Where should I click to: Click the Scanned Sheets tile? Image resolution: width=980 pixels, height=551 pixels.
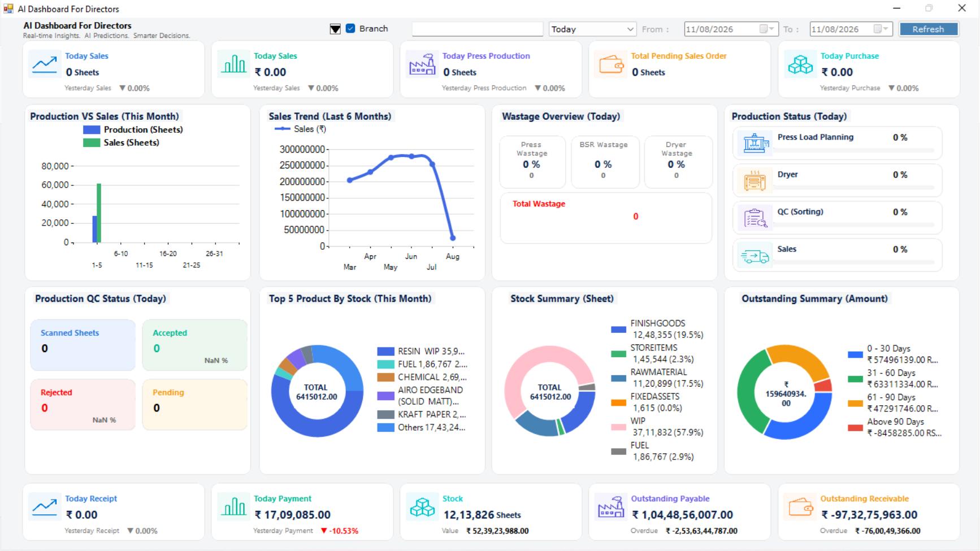(83, 345)
